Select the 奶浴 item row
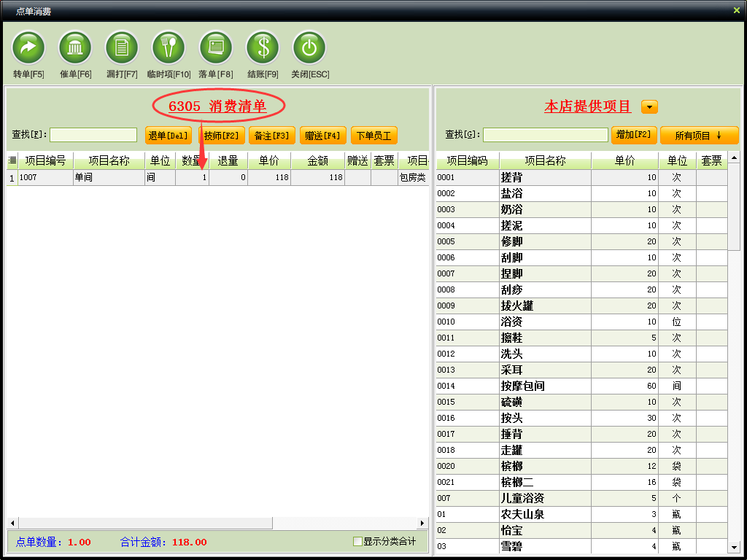 click(x=581, y=209)
